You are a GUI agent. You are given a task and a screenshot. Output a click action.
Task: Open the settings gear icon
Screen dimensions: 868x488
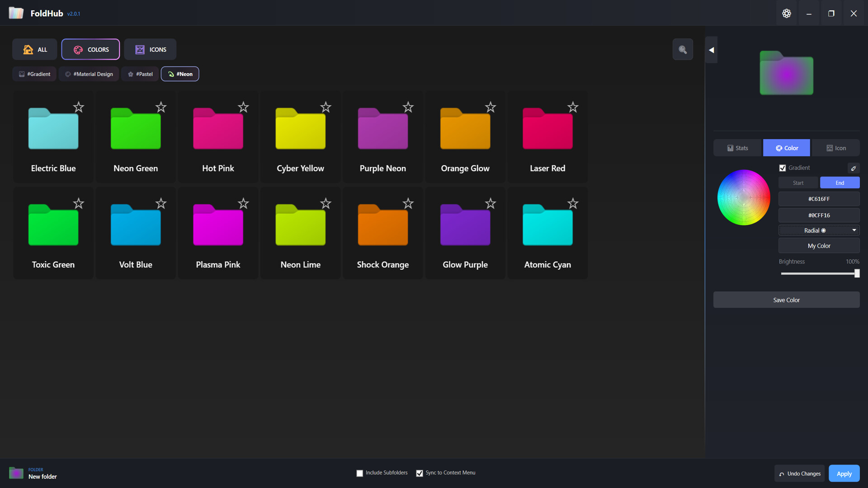click(786, 13)
